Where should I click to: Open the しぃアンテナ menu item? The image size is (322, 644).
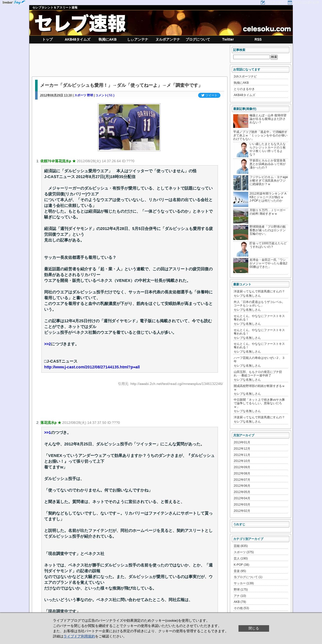(x=138, y=39)
